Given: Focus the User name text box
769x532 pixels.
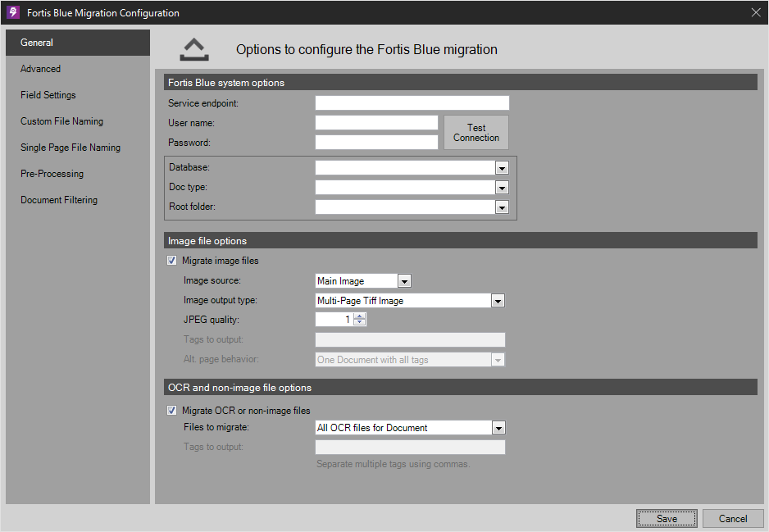Looking at the screenshot, I should [376, 123].
